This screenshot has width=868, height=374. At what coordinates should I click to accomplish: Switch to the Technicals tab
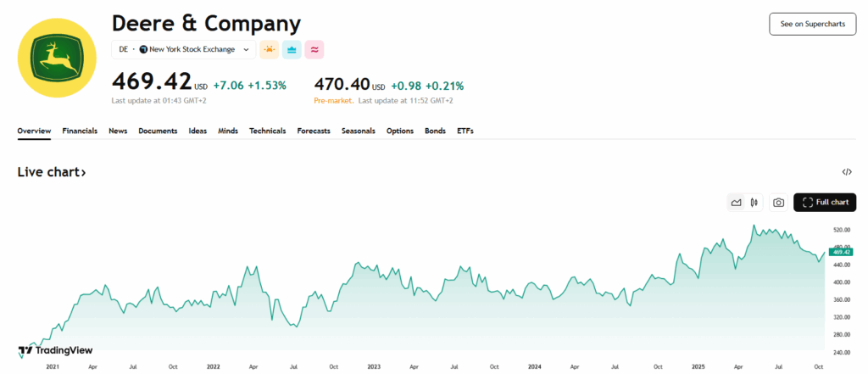point(267,131)
